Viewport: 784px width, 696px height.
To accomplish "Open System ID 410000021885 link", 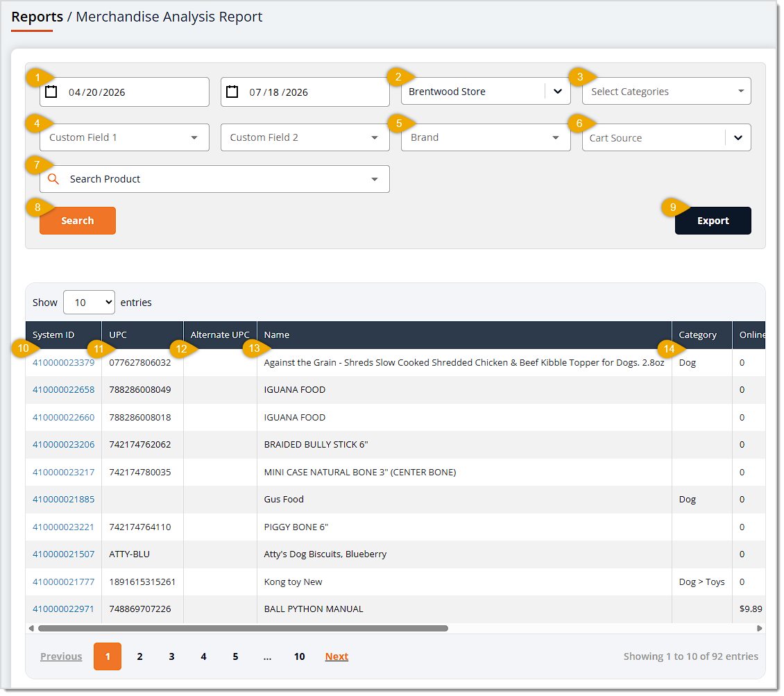I will pyautogui.click(x=64, y=500).
